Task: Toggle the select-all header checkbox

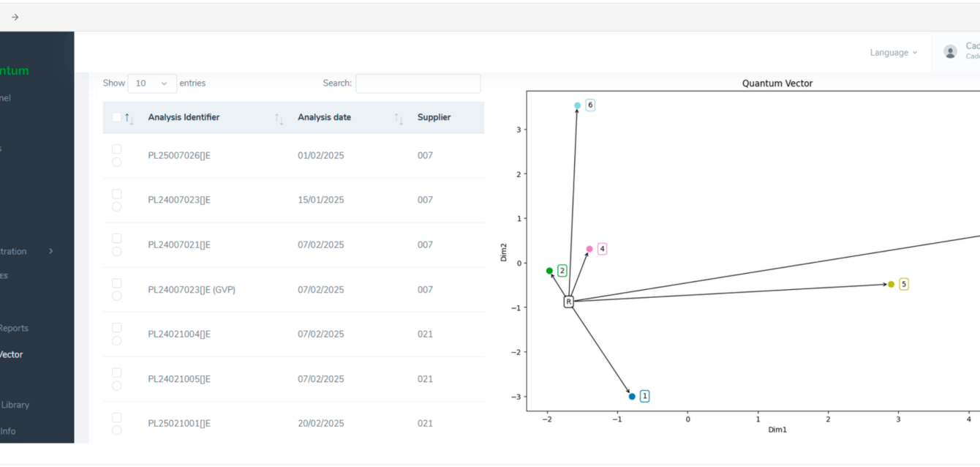Action: point(117,117)
